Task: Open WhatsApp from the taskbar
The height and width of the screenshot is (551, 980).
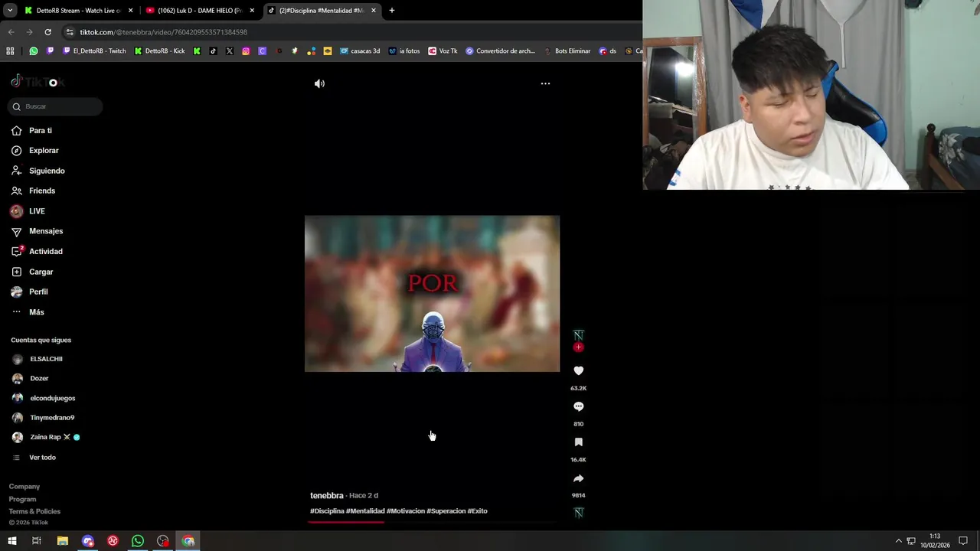Action: 138,541
